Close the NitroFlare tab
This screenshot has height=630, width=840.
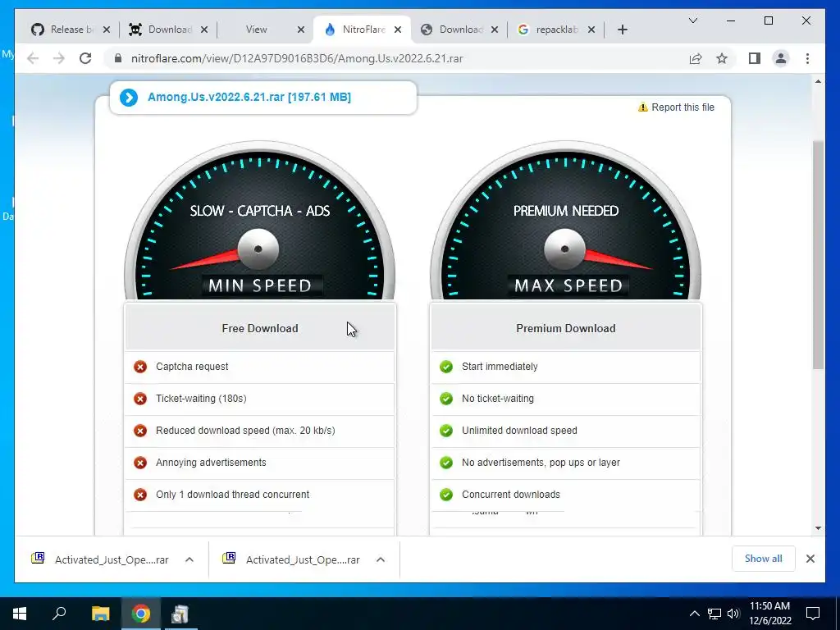click(x=398, y=30)
